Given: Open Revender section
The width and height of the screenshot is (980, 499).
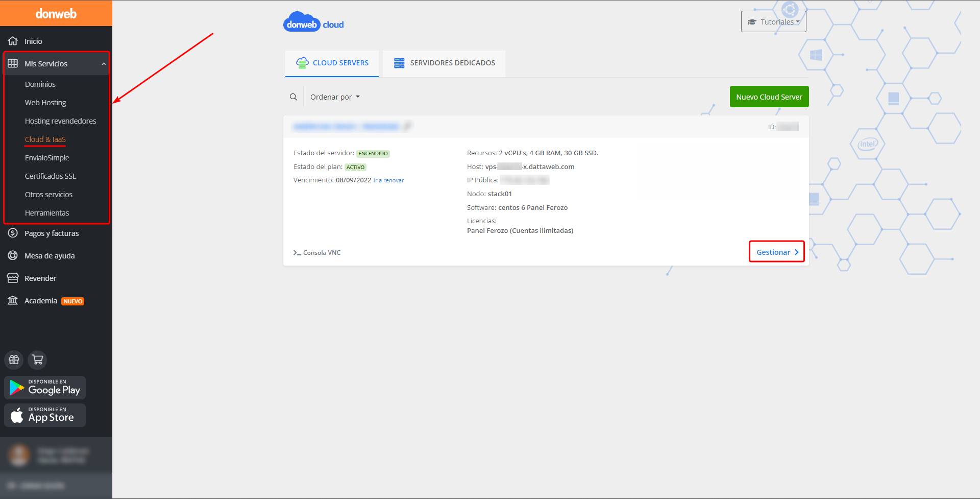Looking at the screenshot, I should (x=40, y=278).
